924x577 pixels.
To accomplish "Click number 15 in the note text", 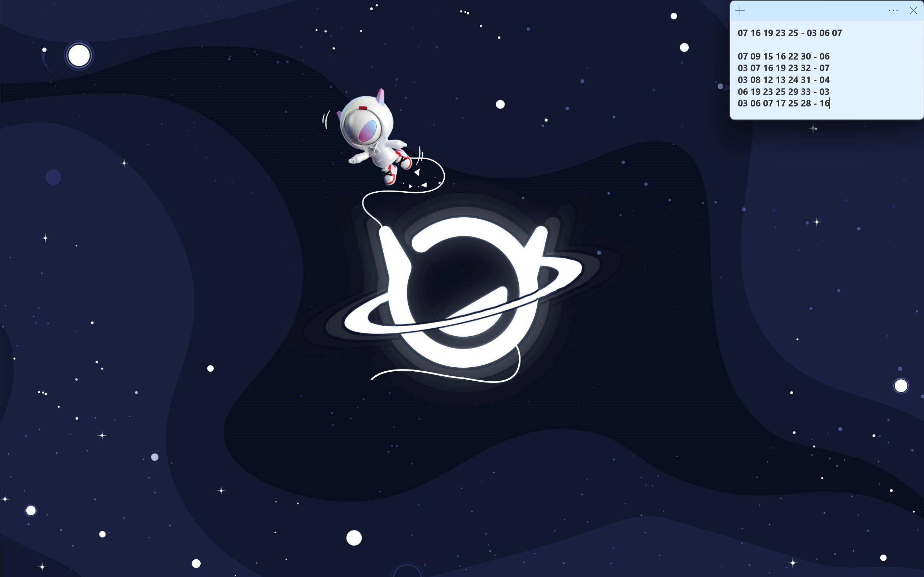I will point(768,57).
